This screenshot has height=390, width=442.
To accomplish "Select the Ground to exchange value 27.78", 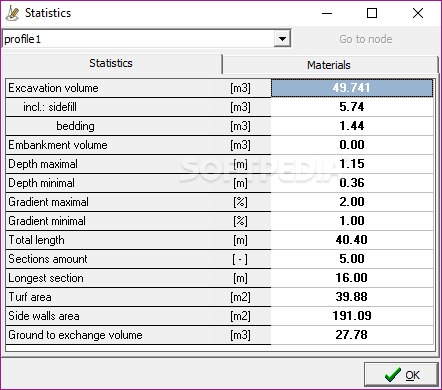I will (352, 335).
